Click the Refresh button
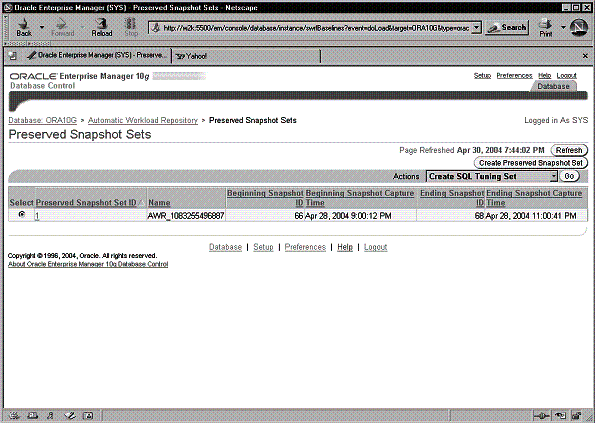 tap(569, 150)
